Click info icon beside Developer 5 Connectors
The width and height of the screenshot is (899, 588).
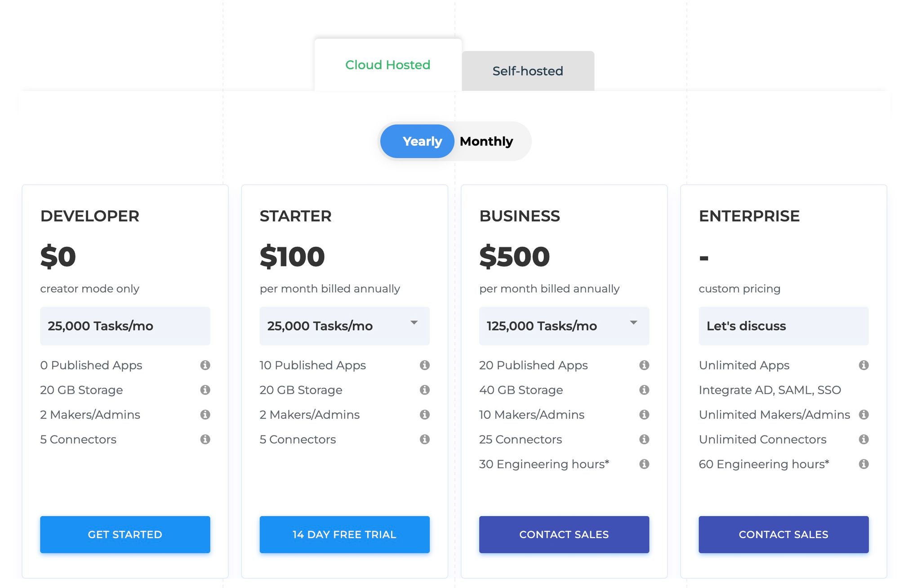pyautogui.click(x=205, y=439)
